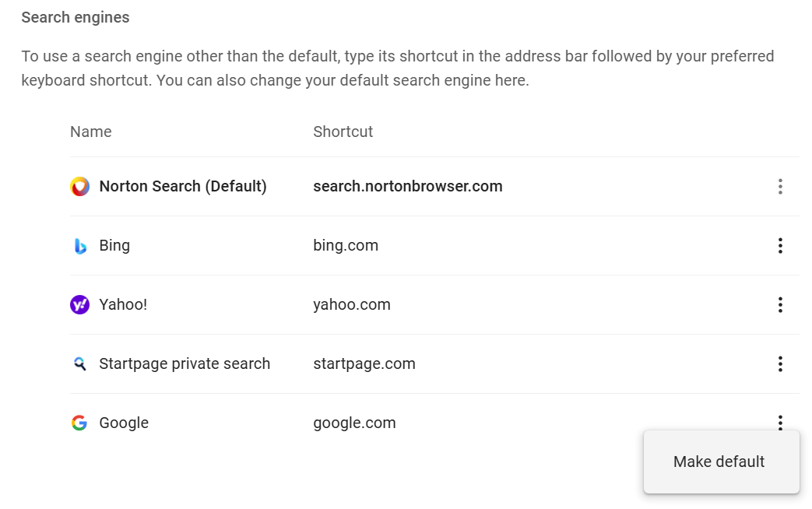Click the Bing logo icon
The height and width of the screenshot is (509, 812).
pos(79,246)
